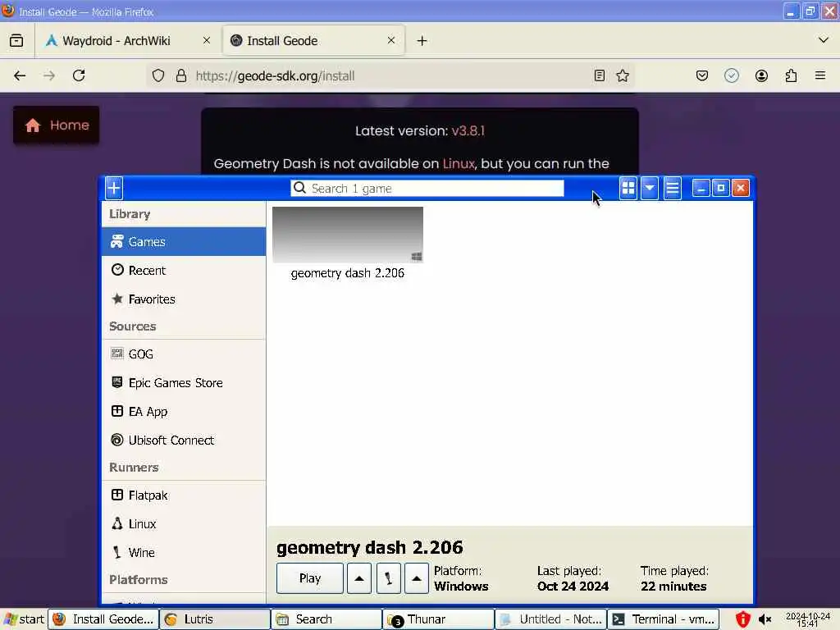
Task: Select the Linux runner
Action: (184, 524)
